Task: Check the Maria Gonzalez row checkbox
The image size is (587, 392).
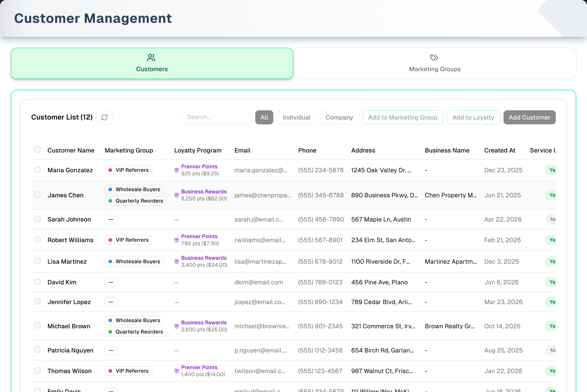Action: coord(38,169)
